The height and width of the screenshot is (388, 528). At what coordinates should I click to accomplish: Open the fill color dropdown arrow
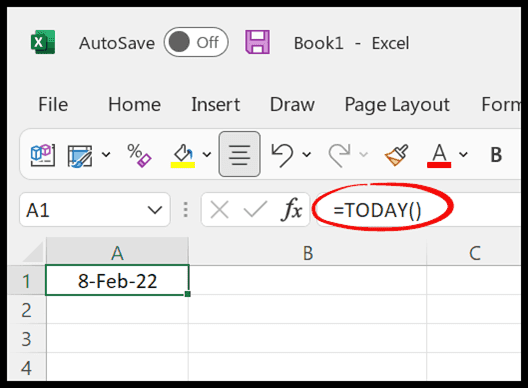coord(207,155)
